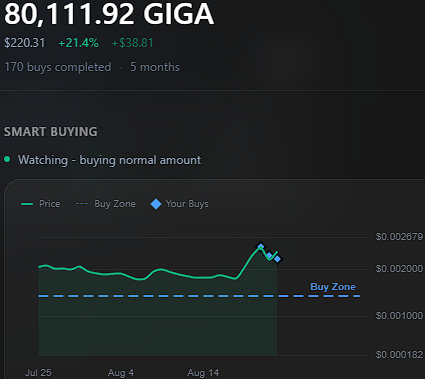Viewport: 425px width, 379px height.
Task: Click the green status dot beside Watching
Action: [7, 159]
